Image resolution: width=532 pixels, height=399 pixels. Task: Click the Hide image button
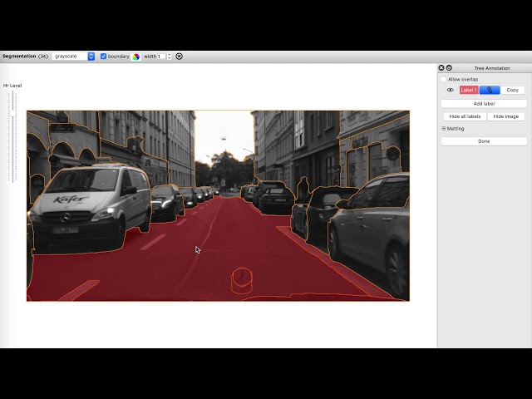506,116
